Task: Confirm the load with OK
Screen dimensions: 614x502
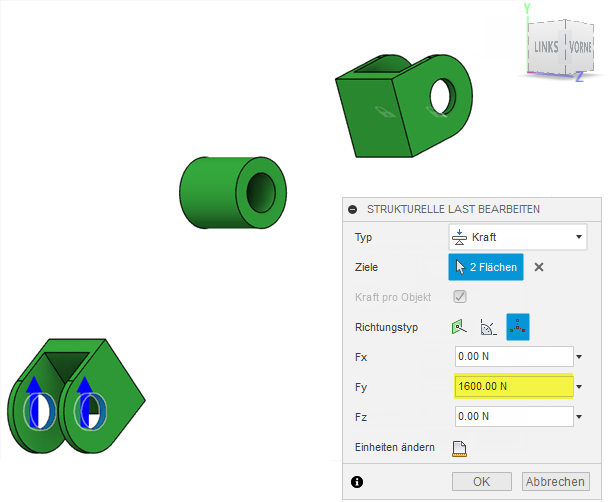Action: coord(481,481)
